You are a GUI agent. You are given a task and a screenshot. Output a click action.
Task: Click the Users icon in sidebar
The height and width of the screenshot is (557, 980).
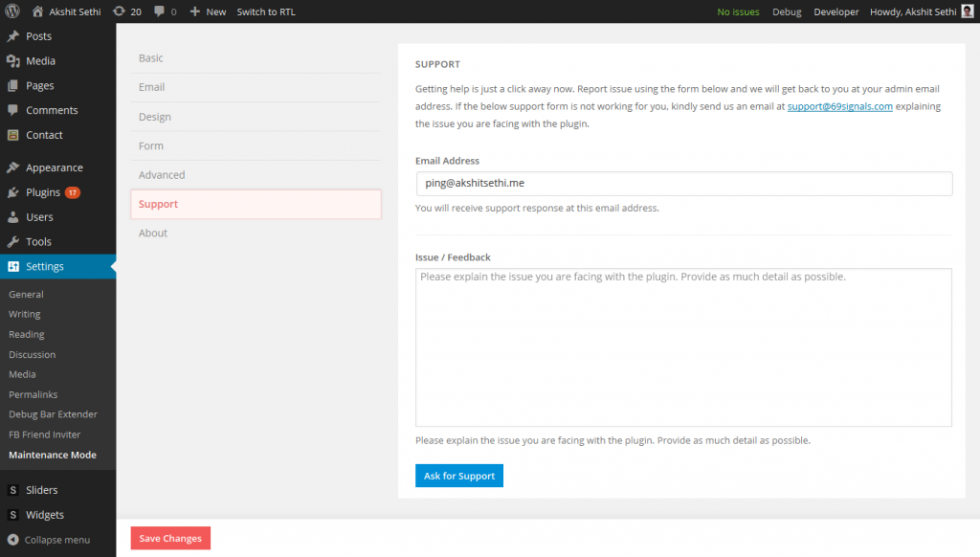13,217
